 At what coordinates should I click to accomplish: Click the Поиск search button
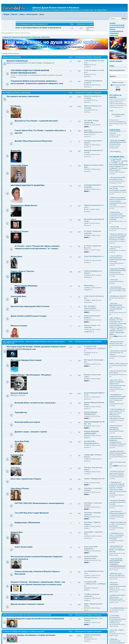[x=124, y=18]
